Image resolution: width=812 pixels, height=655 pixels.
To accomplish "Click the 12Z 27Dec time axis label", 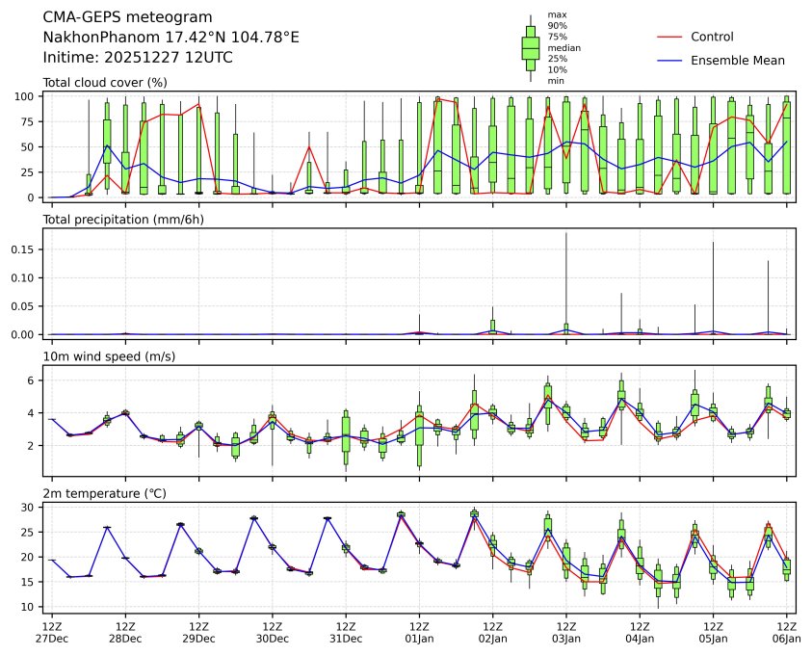I will (52, 632).
